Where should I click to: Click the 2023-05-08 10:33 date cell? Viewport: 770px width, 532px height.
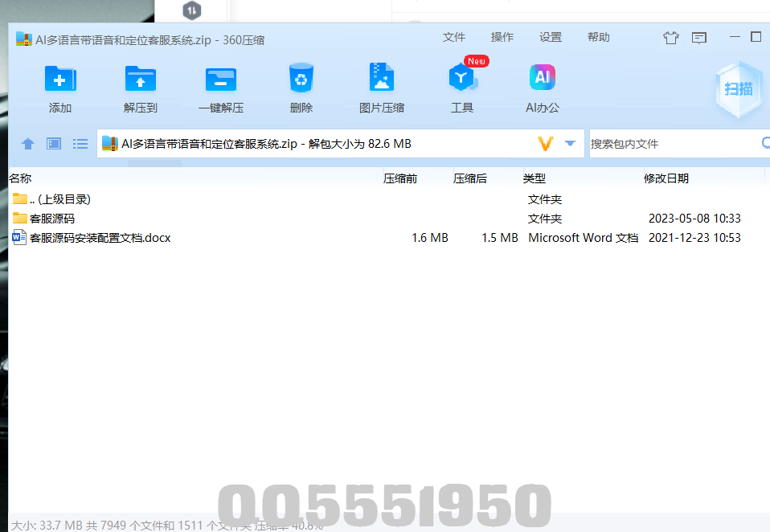(694, 219)
